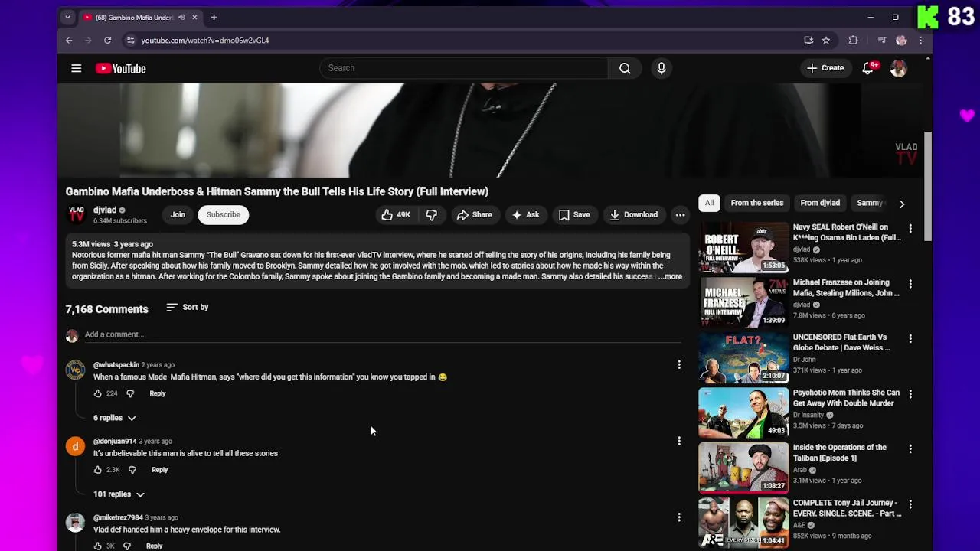Viewport: 980px width, 551px height.
Task: Select the Sammy filter chip
Action: point(871,203)
